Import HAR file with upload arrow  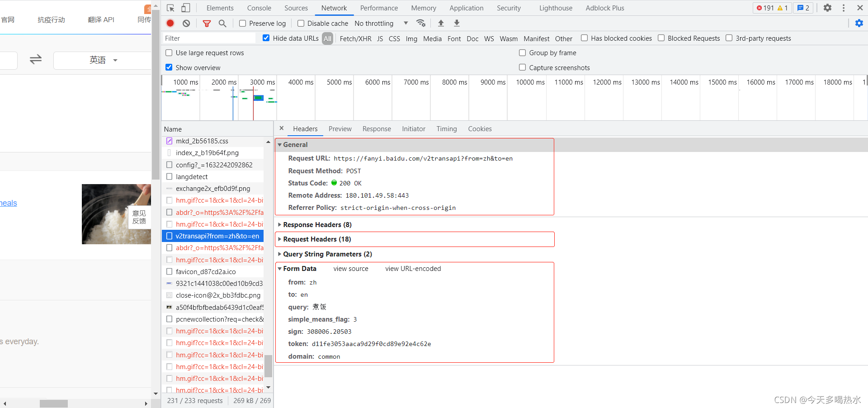tap(441, 23)
